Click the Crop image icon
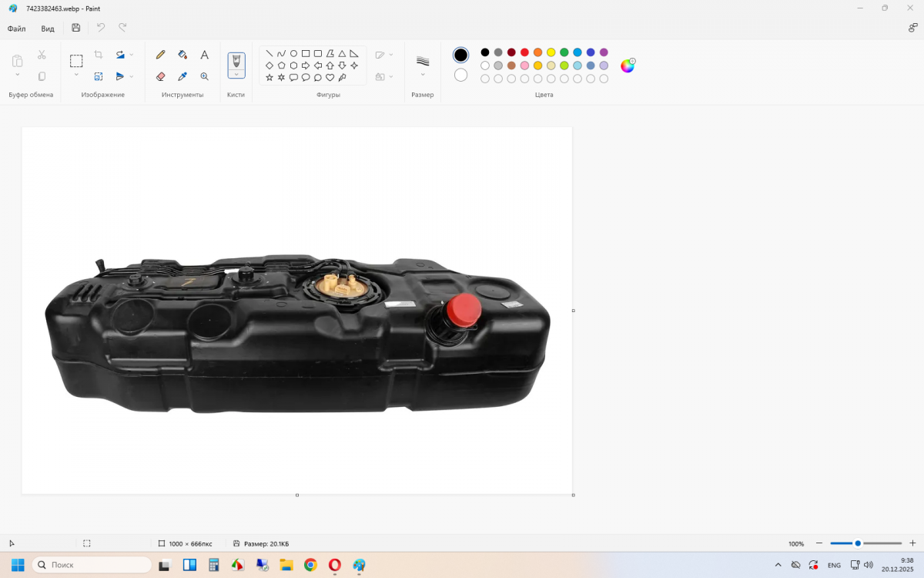 (99, 55)
